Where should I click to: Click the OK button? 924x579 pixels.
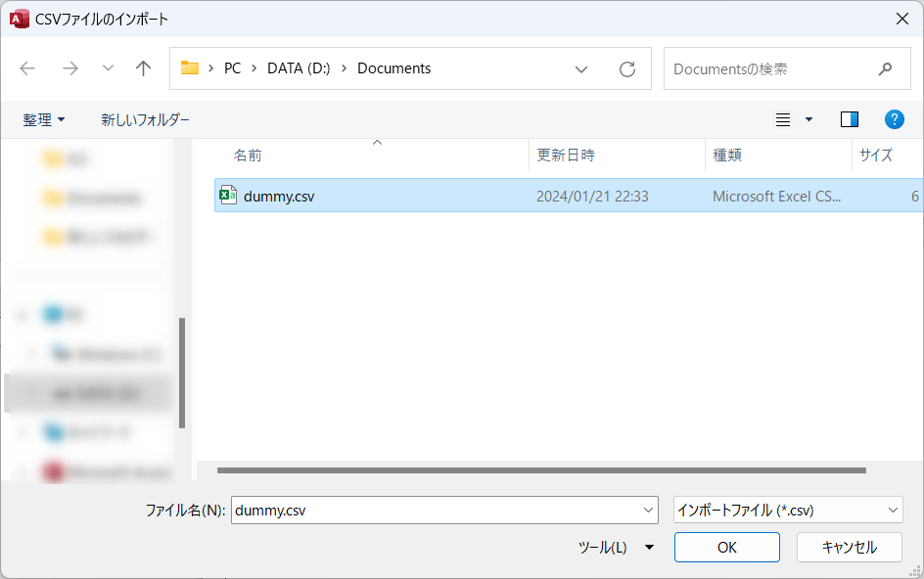tap(726, 547)
